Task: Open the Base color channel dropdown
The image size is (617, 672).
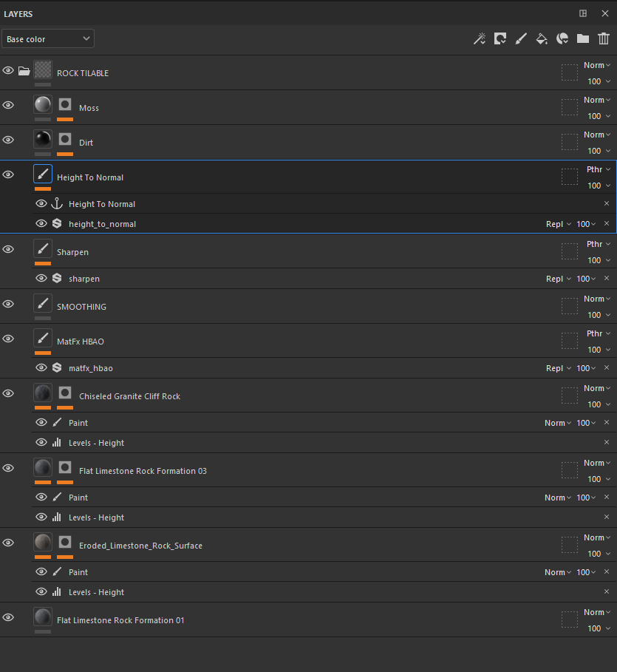Action: (x=48, y=39)
